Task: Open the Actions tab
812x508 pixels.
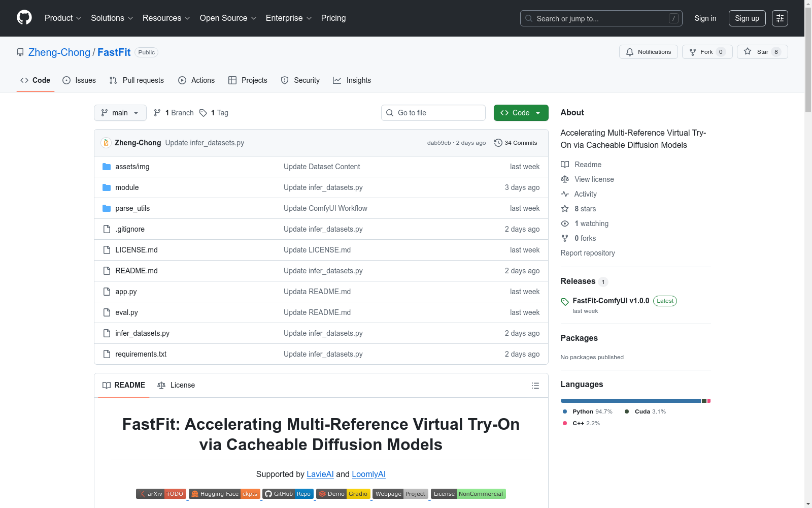Action: (x=196, y=80)
